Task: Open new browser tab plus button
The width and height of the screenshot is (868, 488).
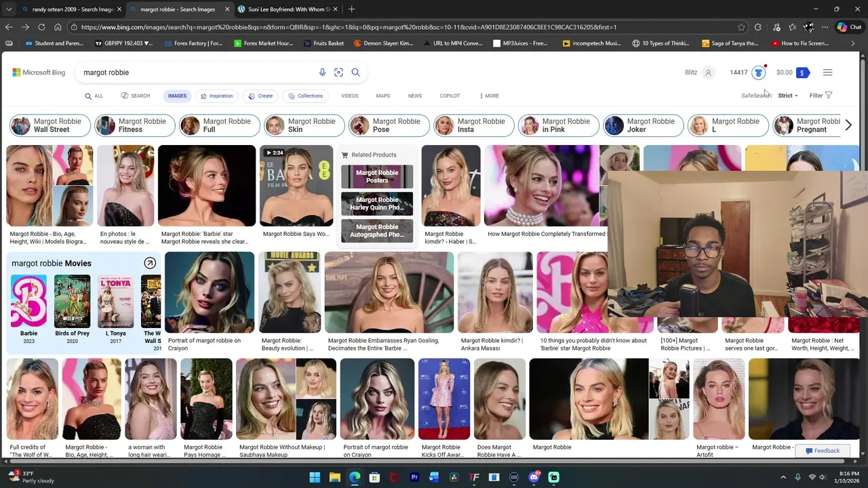Action: point(351,9)
